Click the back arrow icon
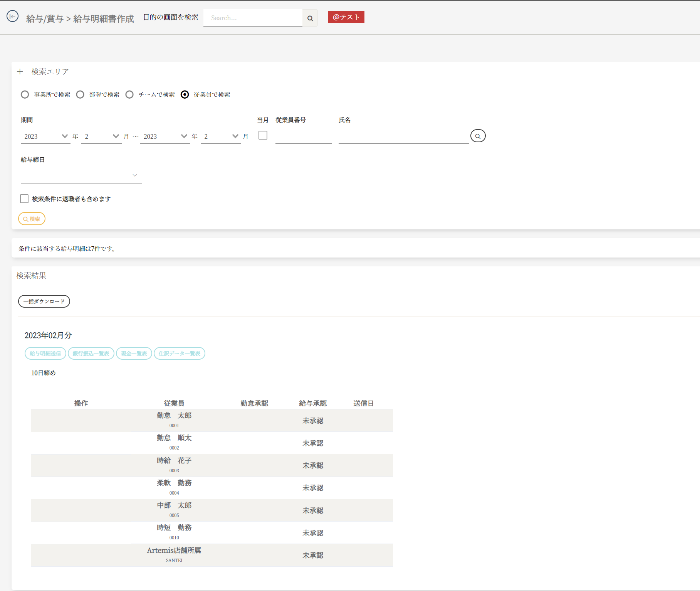This screenshot has height=591, width=700. (13, 16)
